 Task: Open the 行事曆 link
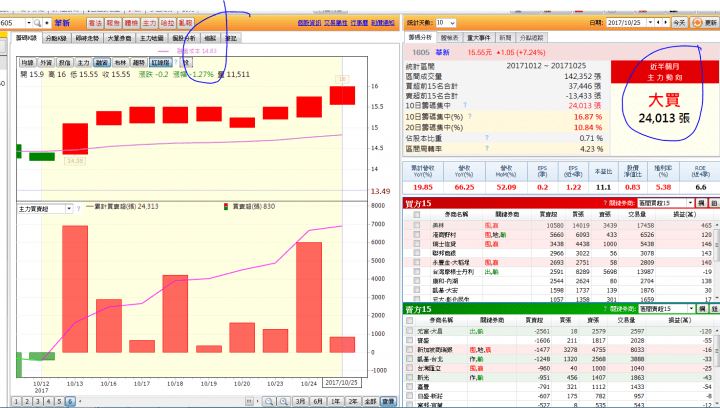pos(360,22)
